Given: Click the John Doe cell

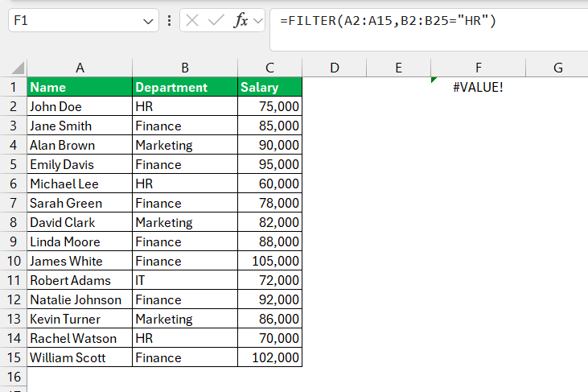Looking at the screenshot, I should [80, 106].
